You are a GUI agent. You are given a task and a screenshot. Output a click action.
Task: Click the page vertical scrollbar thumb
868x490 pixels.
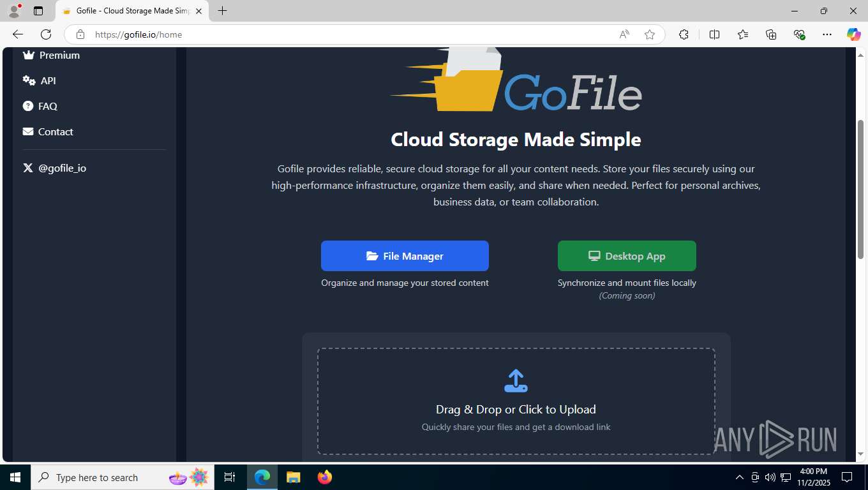(x=860, y=189)
